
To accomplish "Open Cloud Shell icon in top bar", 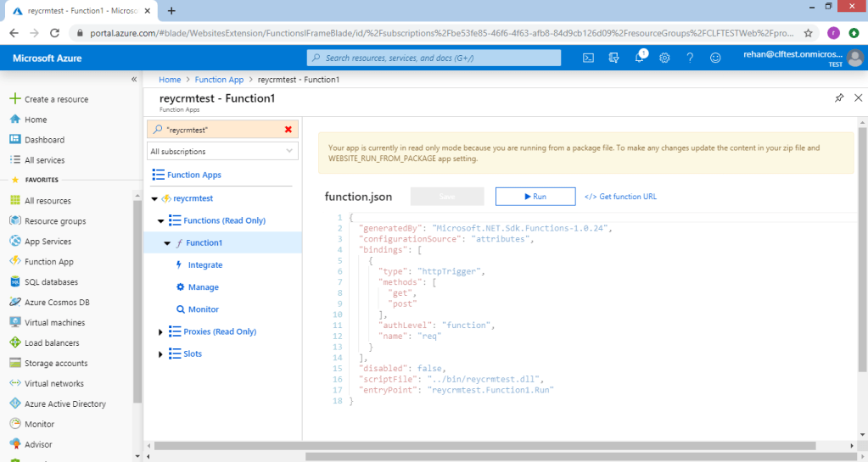I will tap(588, 58).
